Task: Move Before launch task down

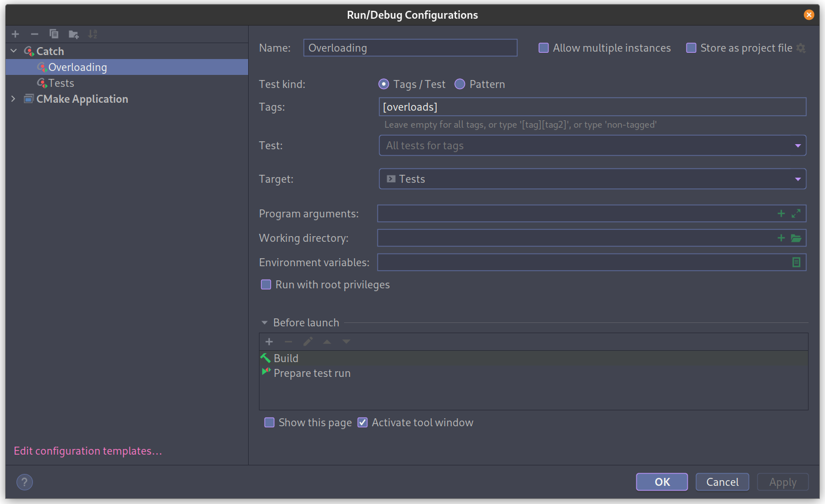Action: coord(346,342)
